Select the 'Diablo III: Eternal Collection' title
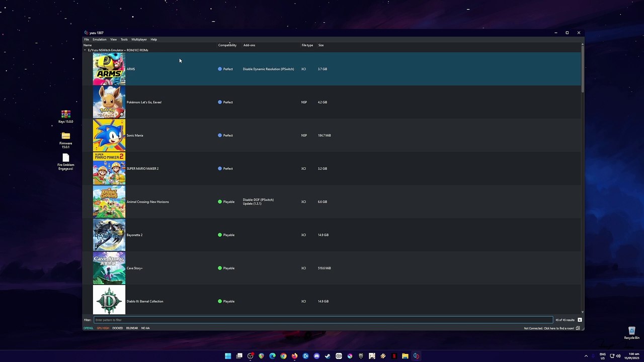Image resolution: width=644 pixels, height=362 pixels. 145,301
